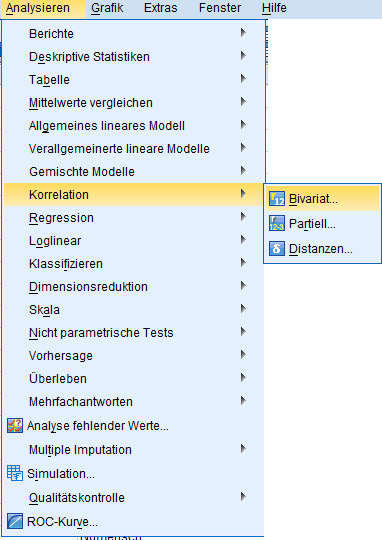Expand the Regression submenu arrow
The width and height of the screenshot is (382, 540).
[243, 217]
